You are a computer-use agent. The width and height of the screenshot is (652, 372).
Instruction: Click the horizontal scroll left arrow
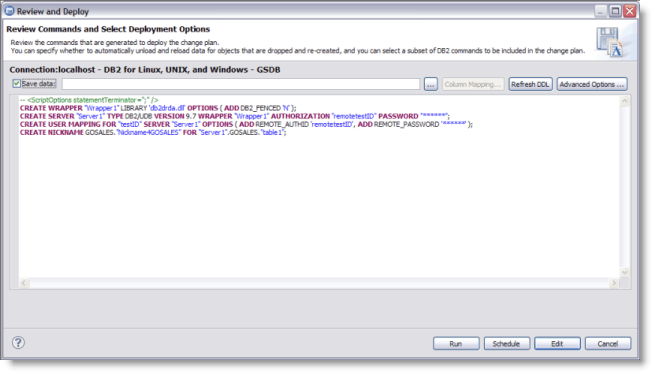24,283
